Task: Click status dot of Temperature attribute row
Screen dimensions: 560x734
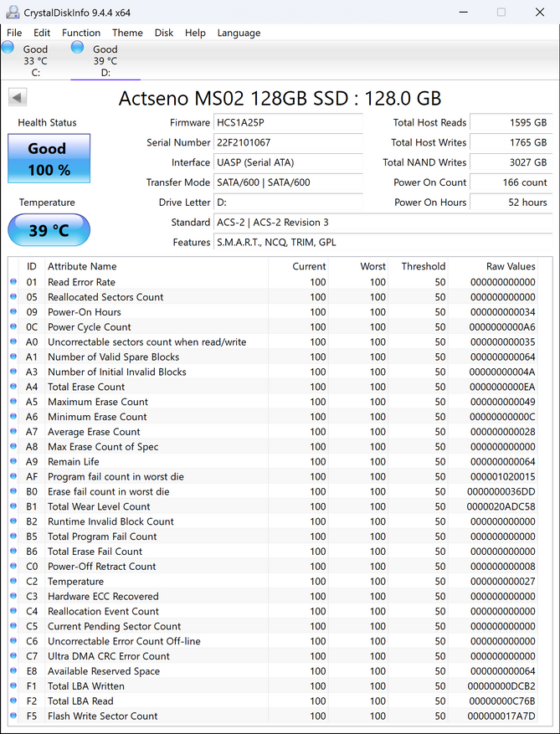Action: click(x=13, y=582)
